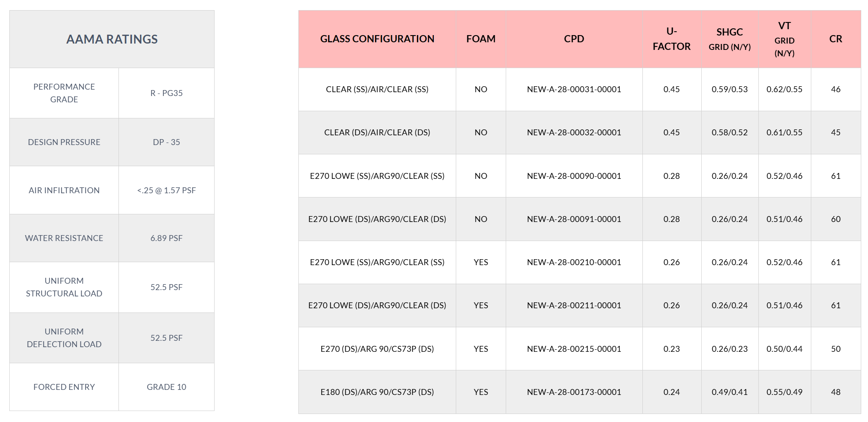Image resolution: width=868 pixels, height=422 pixels.
Task: Click CPD number NEW-A-28-00211-00001
Action: (x=574, y=305)
